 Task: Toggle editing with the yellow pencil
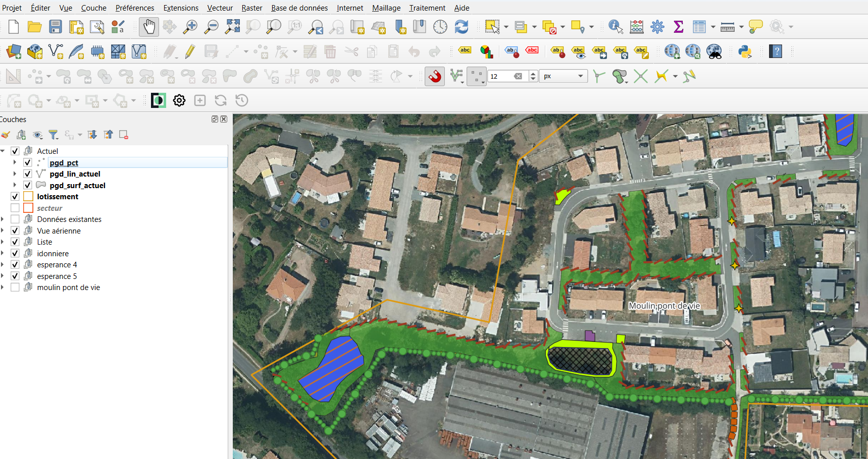click(190, 51)
